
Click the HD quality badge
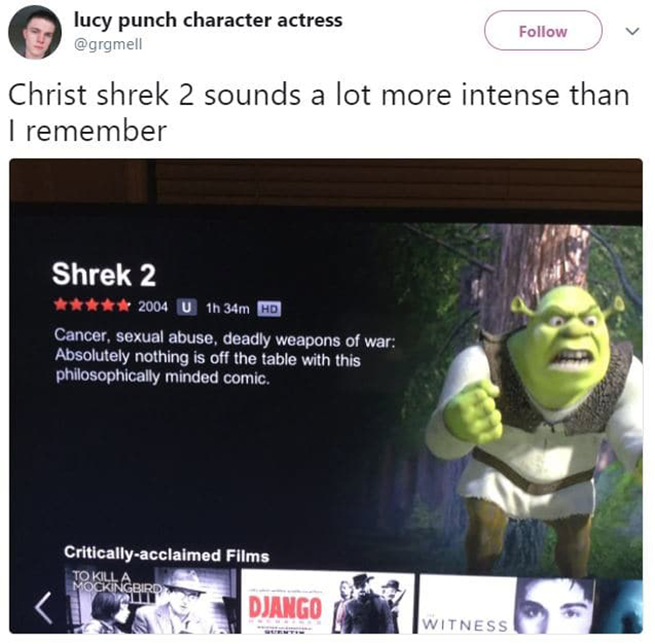tap(269, 309)
